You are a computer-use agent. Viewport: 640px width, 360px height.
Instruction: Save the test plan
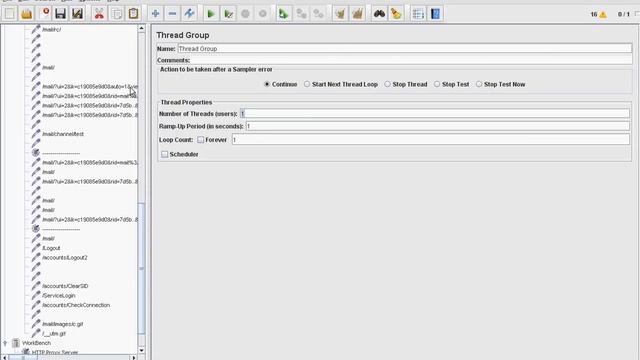pos(60,14)
